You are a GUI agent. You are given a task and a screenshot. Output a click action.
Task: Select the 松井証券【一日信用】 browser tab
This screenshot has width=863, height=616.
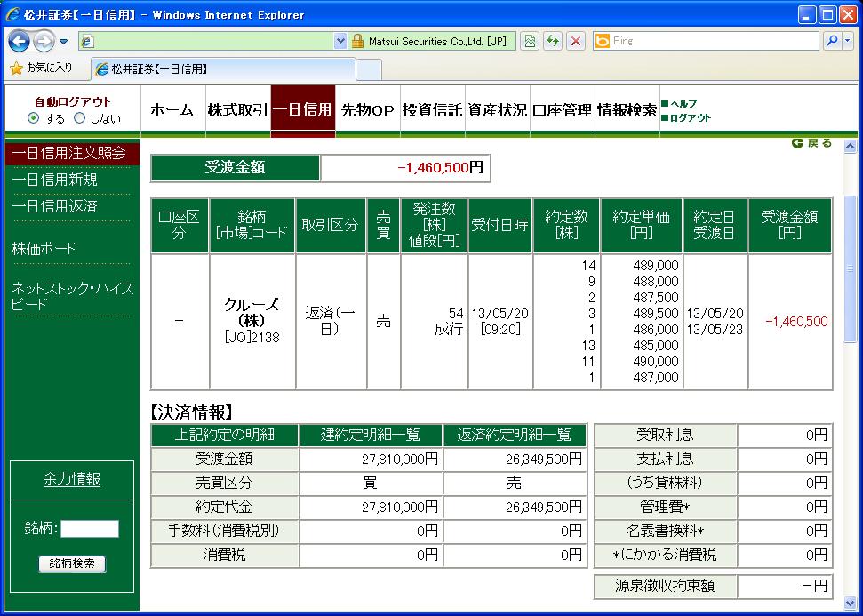click(x=223, y=68)
